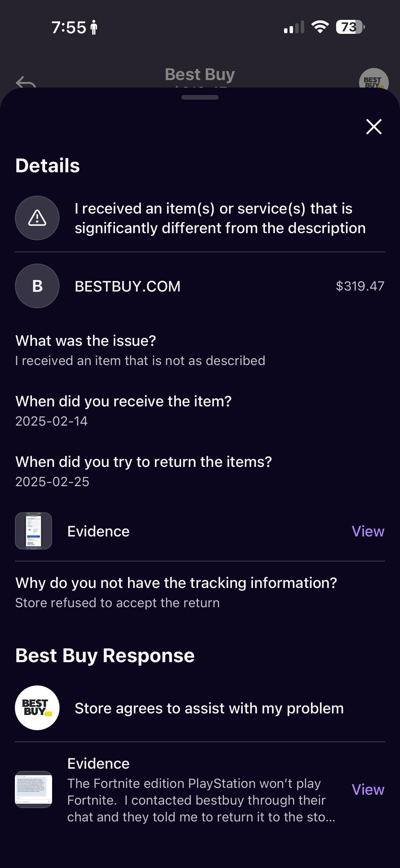Open the customer evidence screenshot thumbnail

(x=33, y=531)
